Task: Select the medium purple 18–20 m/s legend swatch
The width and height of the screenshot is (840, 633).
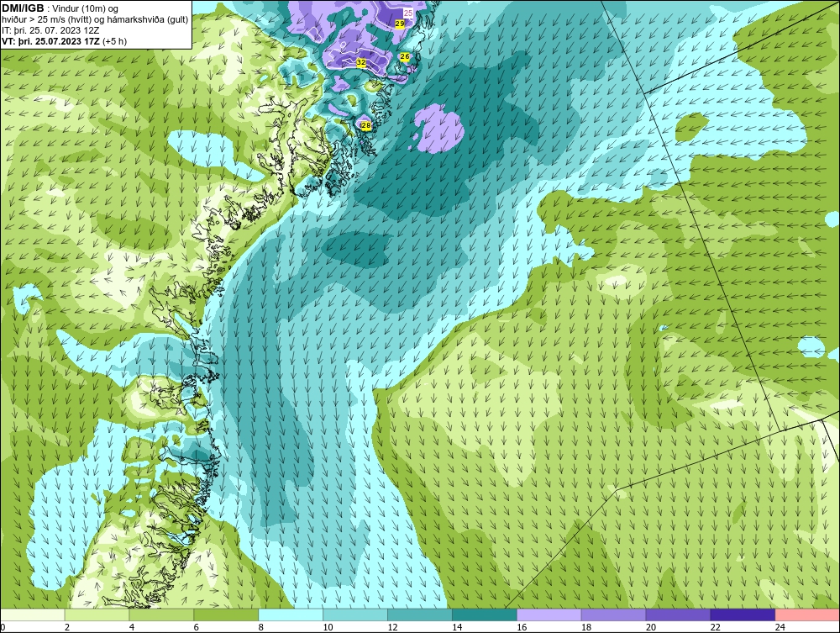Action: click(x=613, y=615)
